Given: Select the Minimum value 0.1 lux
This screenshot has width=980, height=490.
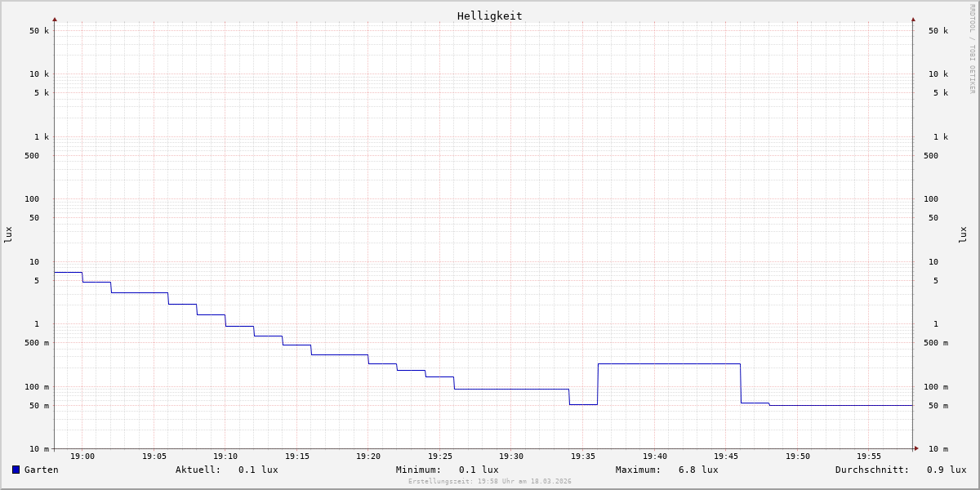Looking at the screenshot, I should 479,470.
